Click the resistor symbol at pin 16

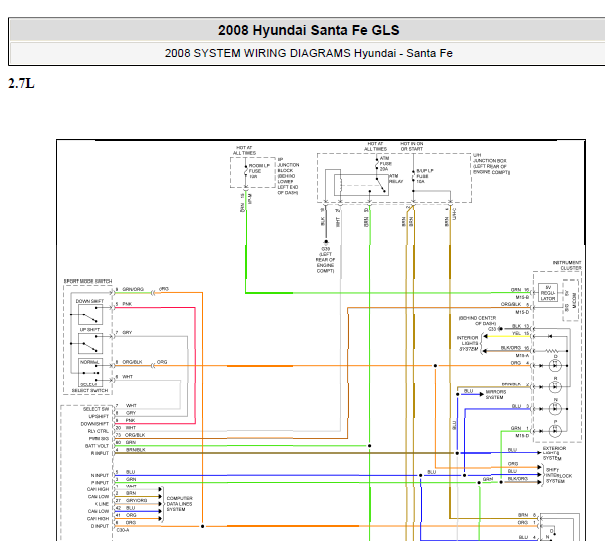tap(552, 351)
